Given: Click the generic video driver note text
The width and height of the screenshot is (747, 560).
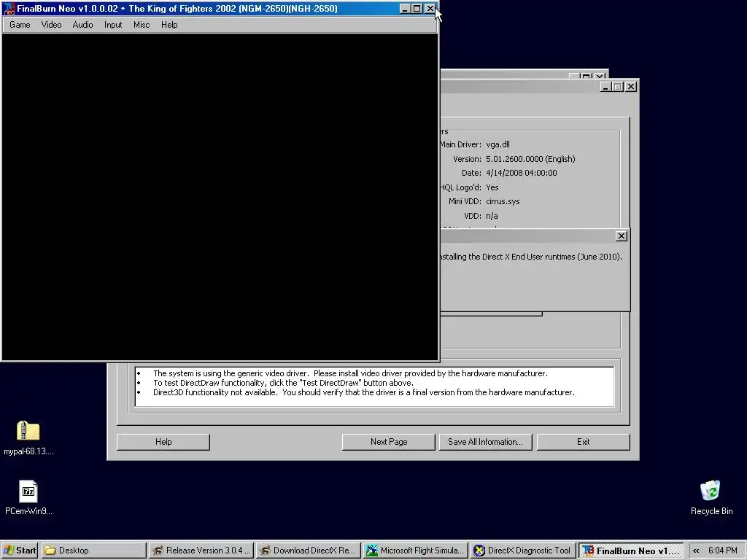Looking at the screenshot, I should coord(350,374).
